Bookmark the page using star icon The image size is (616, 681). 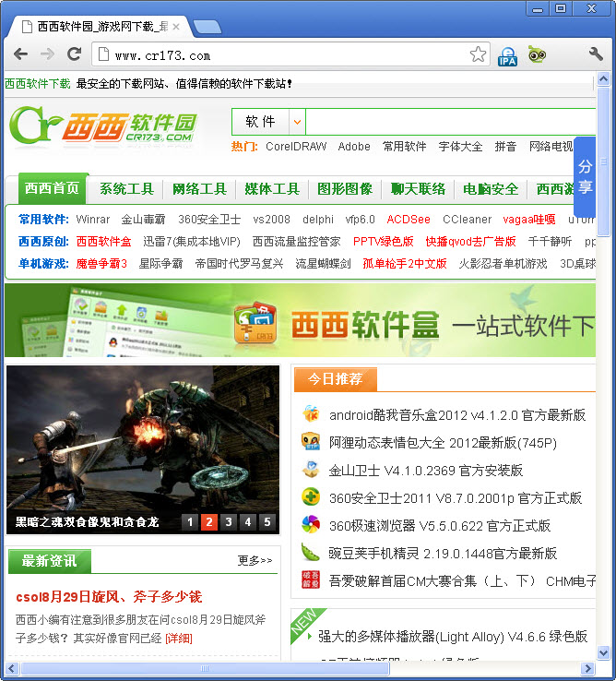click(478, 54)
